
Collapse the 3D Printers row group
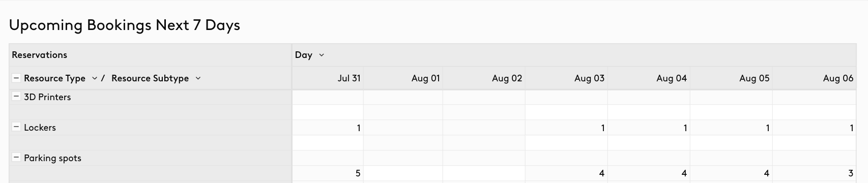coord(16,97)
